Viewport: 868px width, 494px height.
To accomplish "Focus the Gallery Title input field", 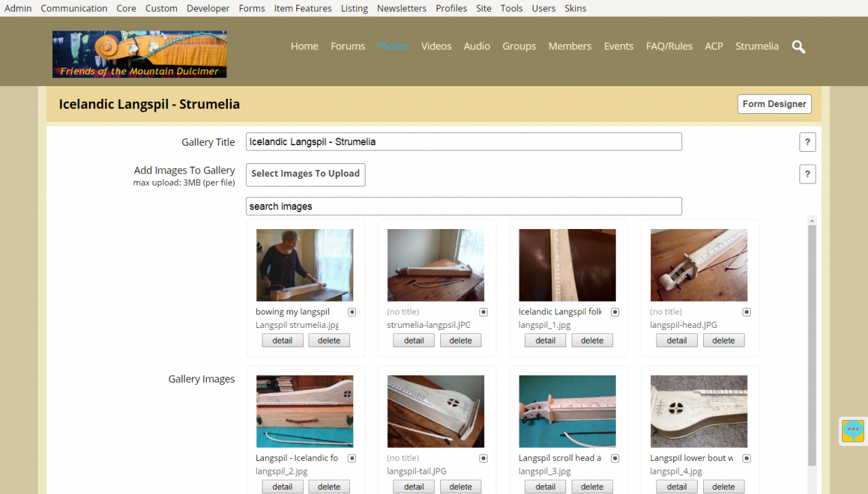I will click(x=464, y=142).
